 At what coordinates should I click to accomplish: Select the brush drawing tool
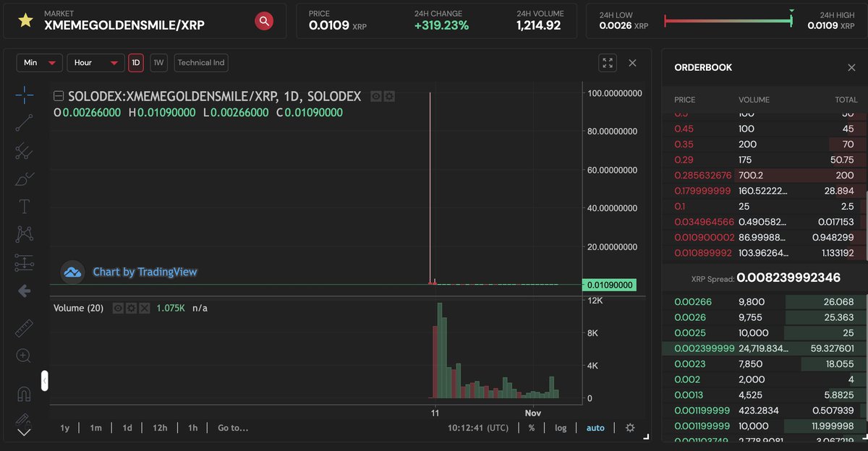click(x=24, y=179)
